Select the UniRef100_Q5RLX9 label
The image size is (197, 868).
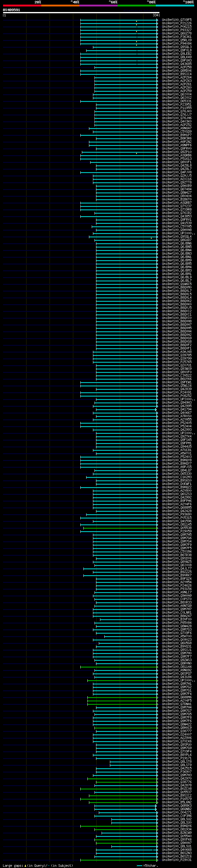[x=177, y=40]
